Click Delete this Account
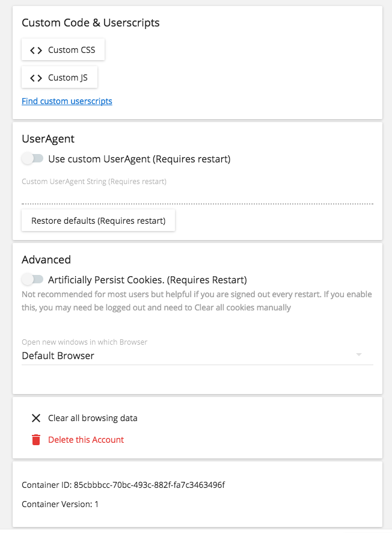 [x=85, y=439]
